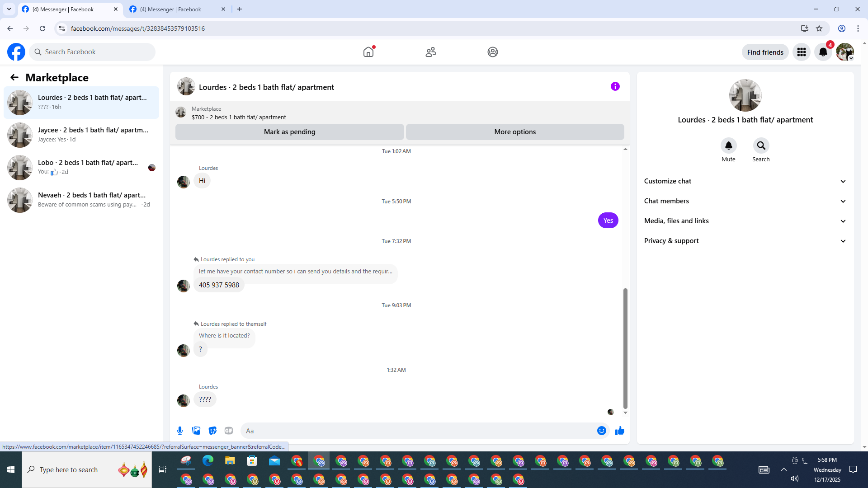This screenshot has height=488, width=868.
Task: Attach a photo using the image icon
Action: [196, 431]
